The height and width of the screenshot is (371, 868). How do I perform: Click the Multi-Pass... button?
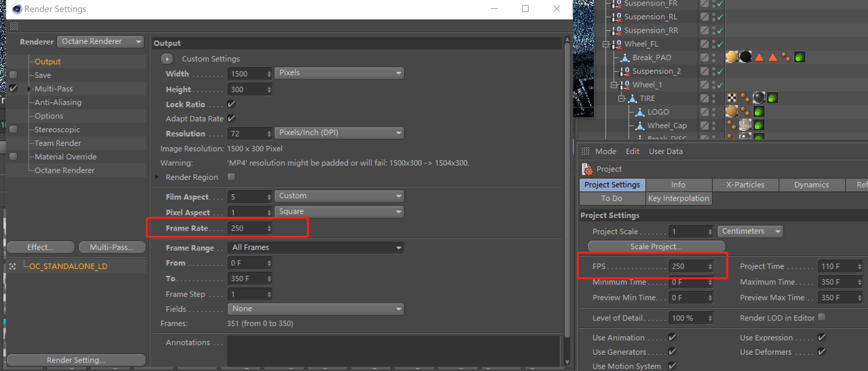[112, 247]
